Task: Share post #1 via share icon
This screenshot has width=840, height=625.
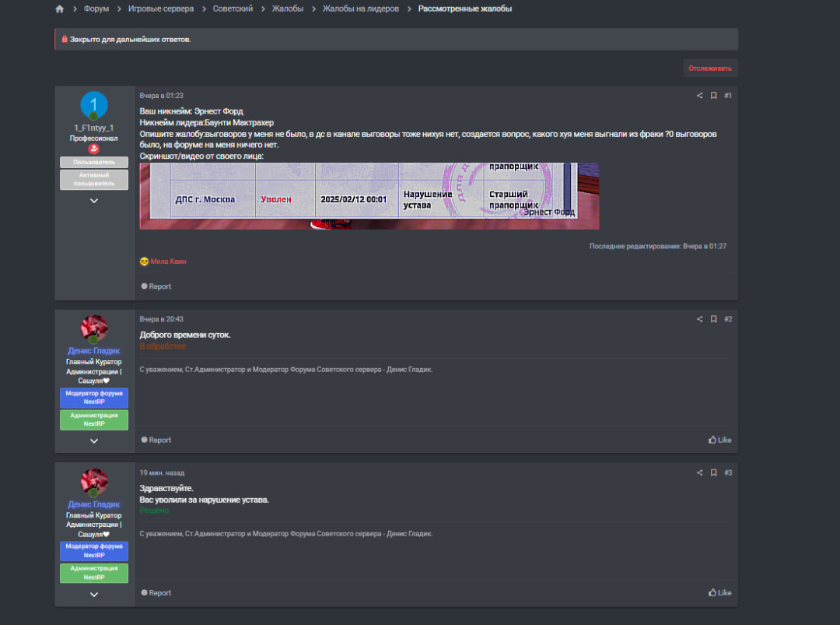Action: (x=699, y=96)
